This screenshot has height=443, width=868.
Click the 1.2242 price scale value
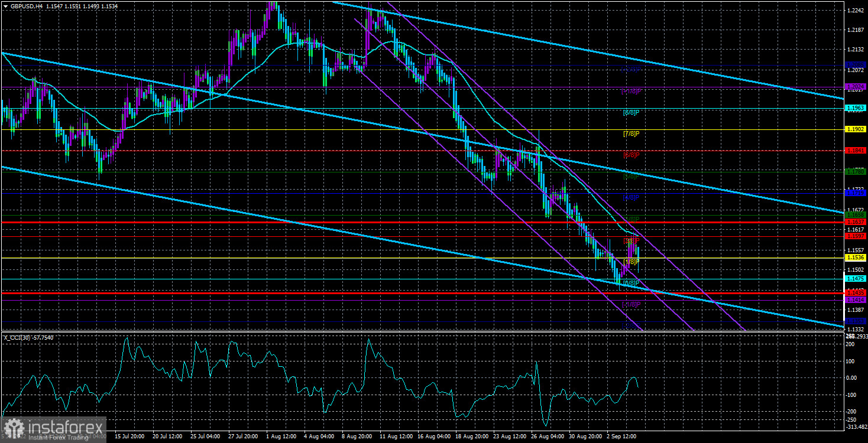[x=856, y=11]
